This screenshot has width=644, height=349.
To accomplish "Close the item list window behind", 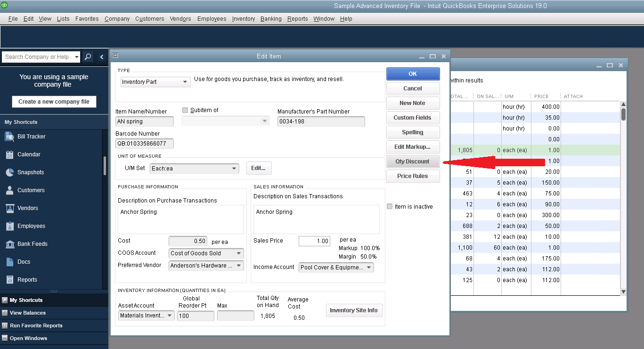I will click(620, 65).
